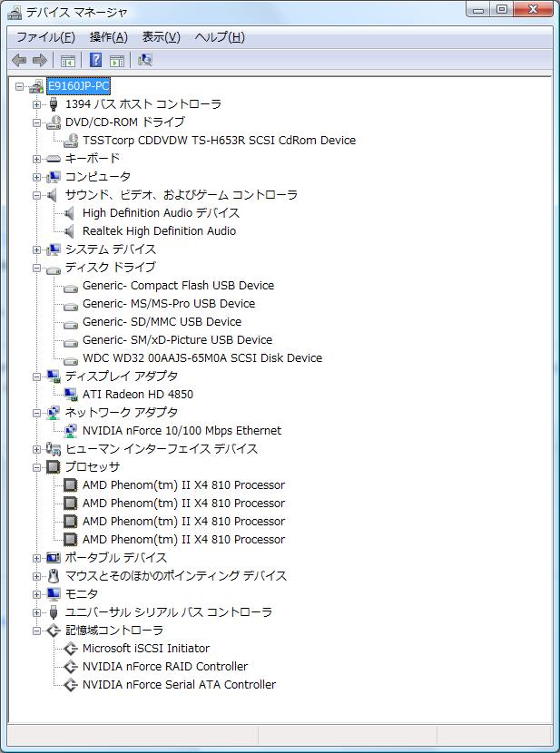Expand the システム デバイス node

(36, 249)
